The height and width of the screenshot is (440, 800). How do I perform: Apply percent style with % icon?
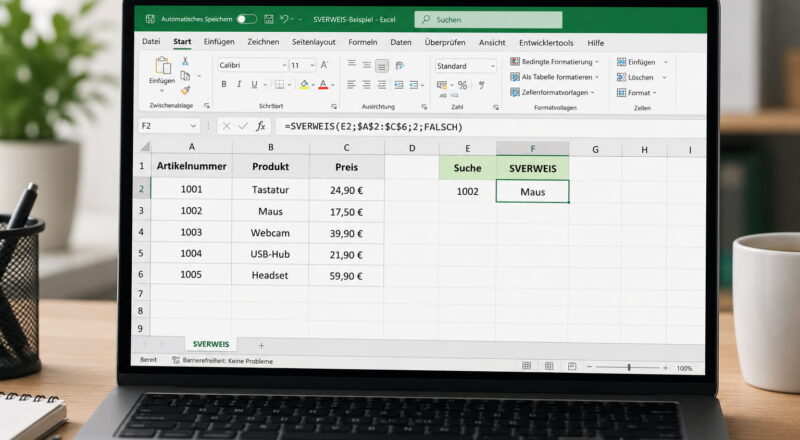pyautogui.click(x=462, y=85)
